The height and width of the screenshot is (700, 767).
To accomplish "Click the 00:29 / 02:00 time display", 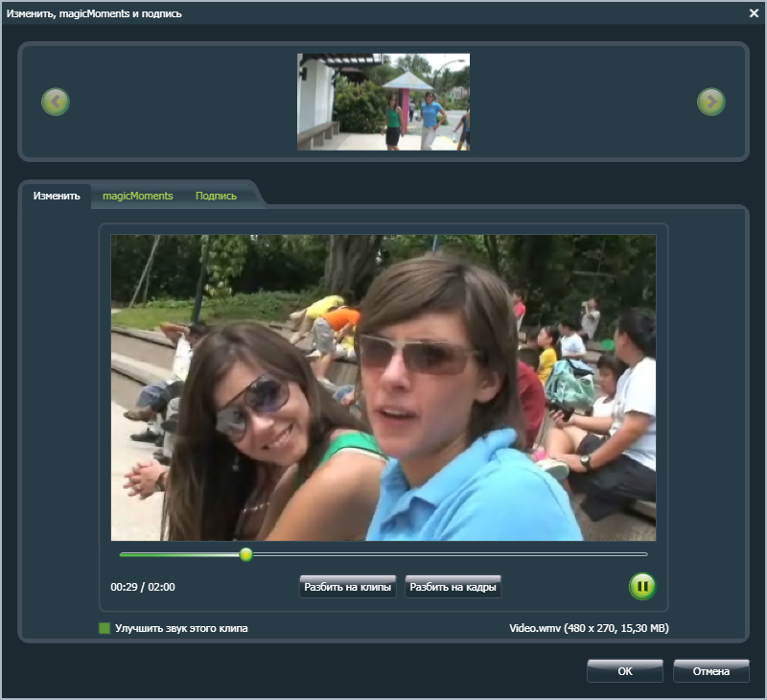I will pos(143,587).
